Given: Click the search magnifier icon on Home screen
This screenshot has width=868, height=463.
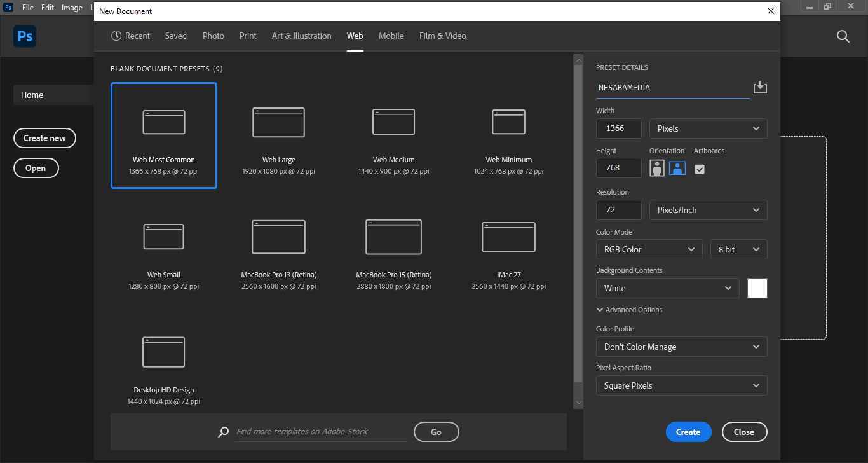Looking at the screenshot, I should pyautogui.click(x=843, y=37).
